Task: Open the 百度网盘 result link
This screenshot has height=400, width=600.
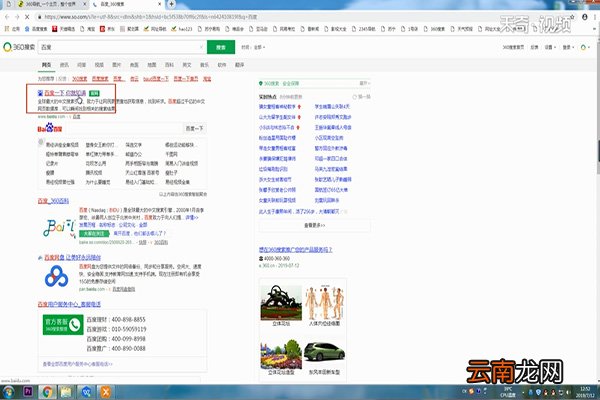Action: pyautogui.click(x=73, y=258)
